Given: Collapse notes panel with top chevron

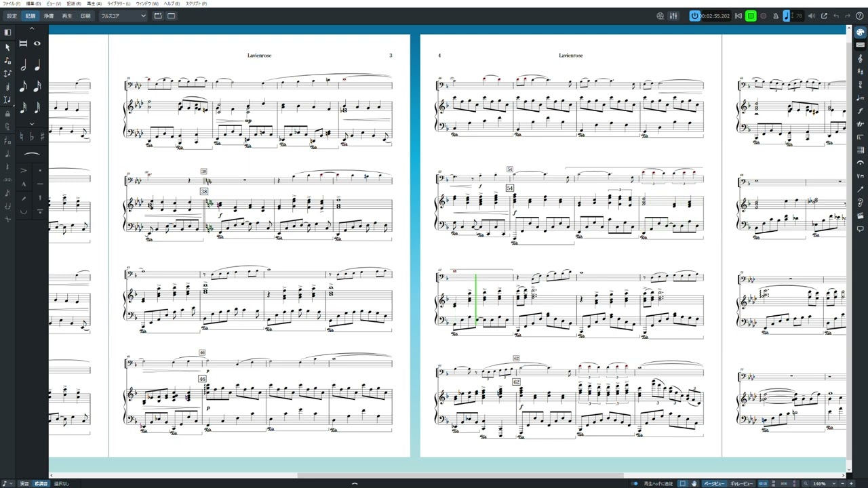Looking at the screenshot, I should [x=32, y=29].
